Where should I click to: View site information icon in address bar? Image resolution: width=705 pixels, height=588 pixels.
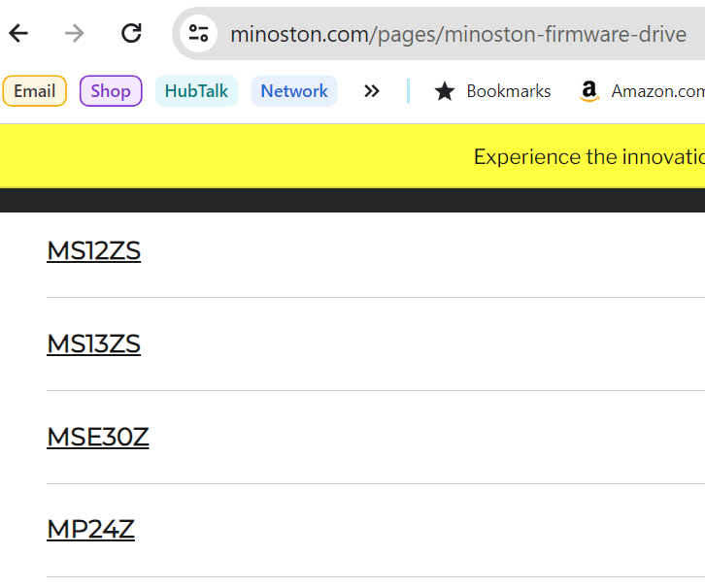(199, 33)
